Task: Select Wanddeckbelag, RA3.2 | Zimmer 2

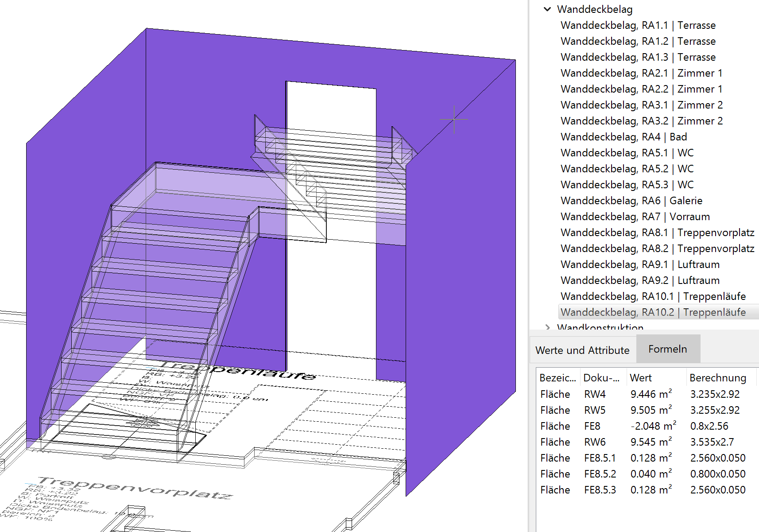Action: [642, 121]
